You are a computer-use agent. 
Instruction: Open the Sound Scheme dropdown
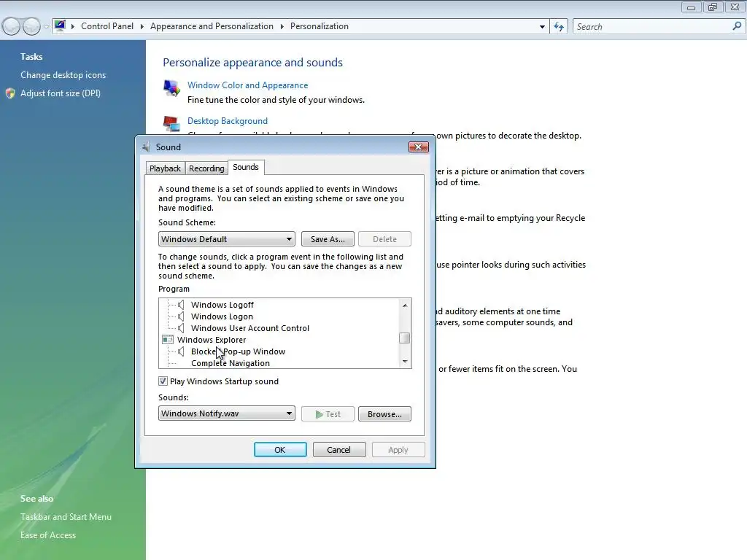point(227,239)
